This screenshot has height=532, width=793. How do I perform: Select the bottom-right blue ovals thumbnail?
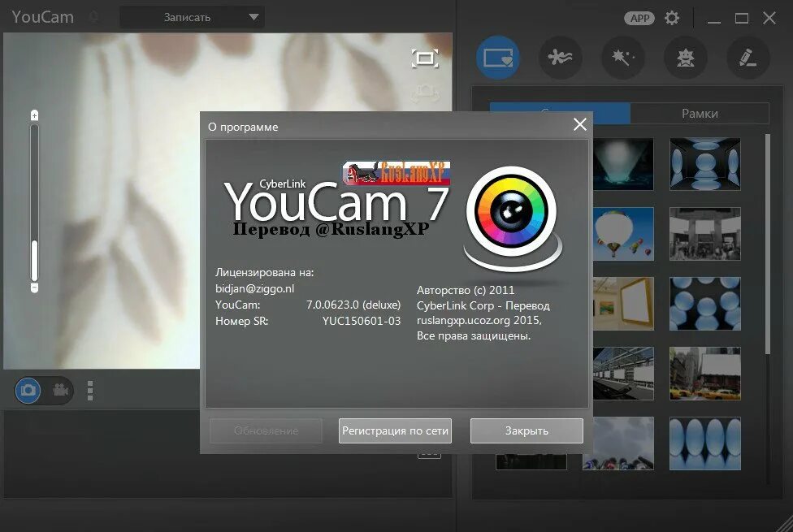(705, 443)
